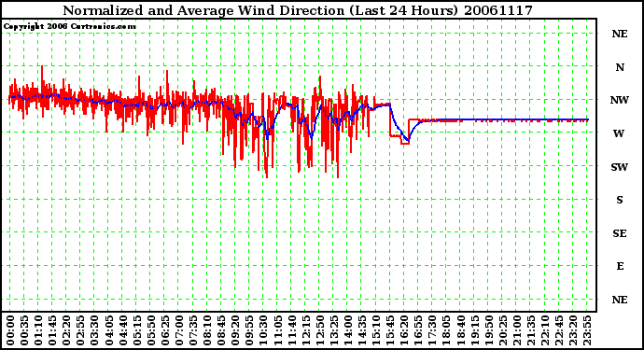Click the 19:50 time label
This screenshot has width=644, height=350.
[488, 330]
